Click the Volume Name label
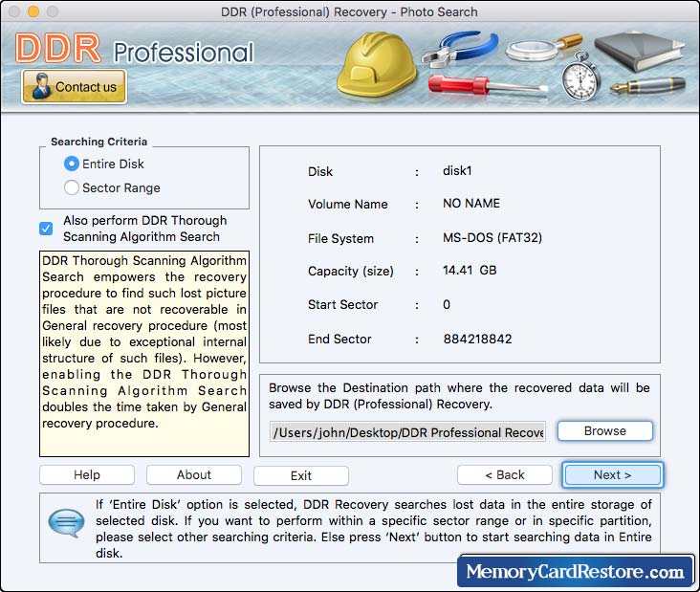Viewport: 700px width, 592px height. point(348,204)
